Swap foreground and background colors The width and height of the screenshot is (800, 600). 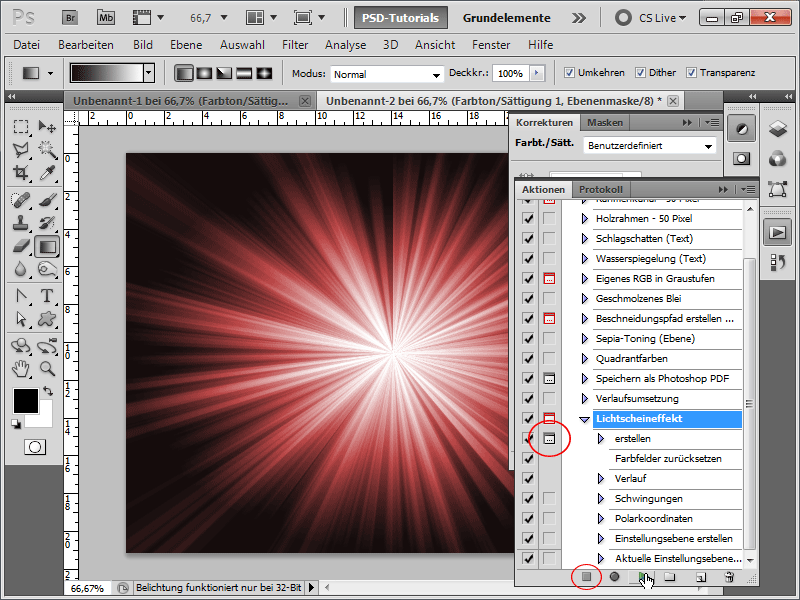(x=47, y=391)
